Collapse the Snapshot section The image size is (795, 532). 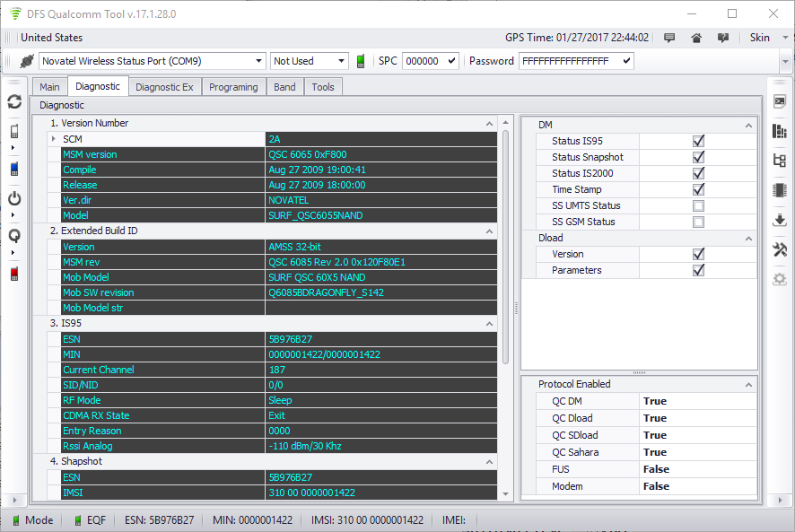[489, 461]
